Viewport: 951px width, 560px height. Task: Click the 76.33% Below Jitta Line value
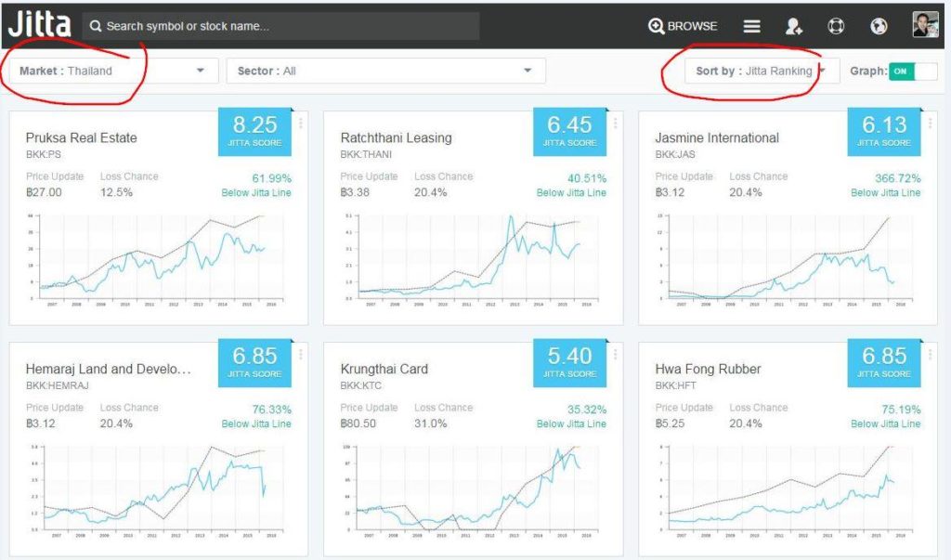[272, 410]
